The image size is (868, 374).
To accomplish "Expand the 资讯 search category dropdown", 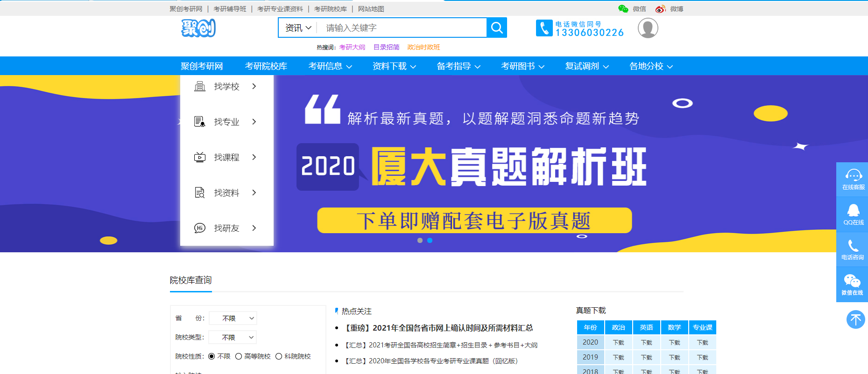I will pos(298,28).
